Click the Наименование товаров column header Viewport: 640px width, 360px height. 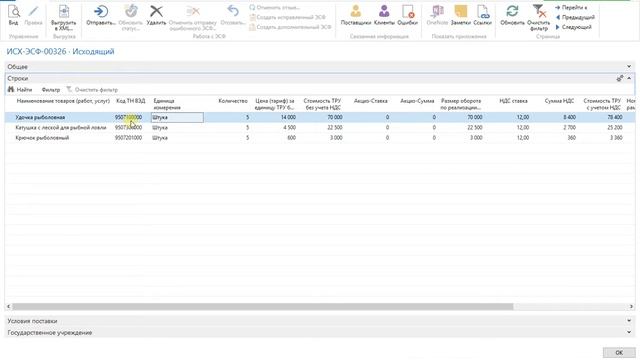tap(63, 101)
